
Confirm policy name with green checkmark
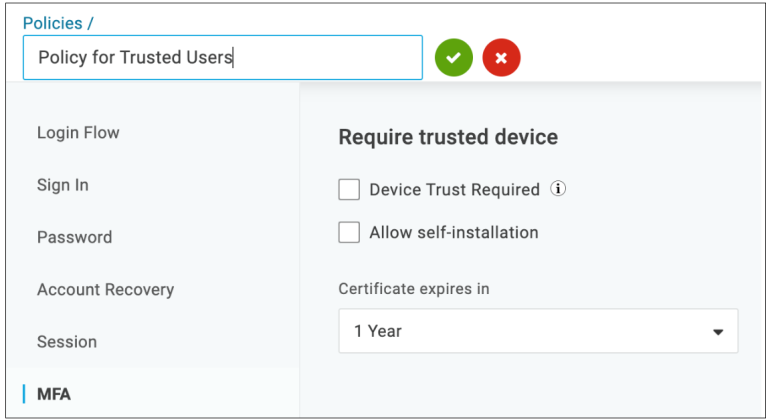coord(454,58)
